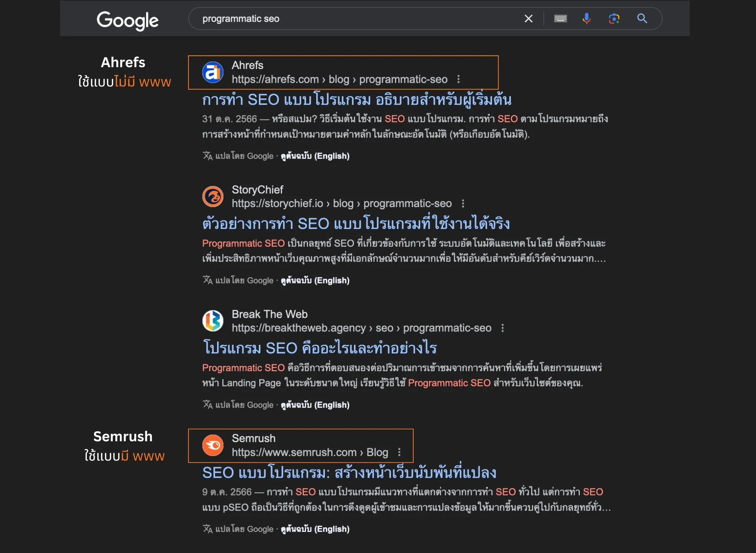Clear the search query with X

click(x=528, y=19)
